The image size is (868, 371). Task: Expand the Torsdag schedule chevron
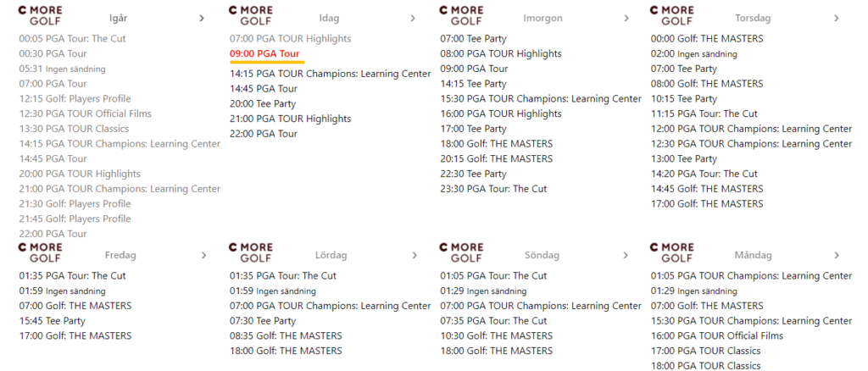point(837,19)
